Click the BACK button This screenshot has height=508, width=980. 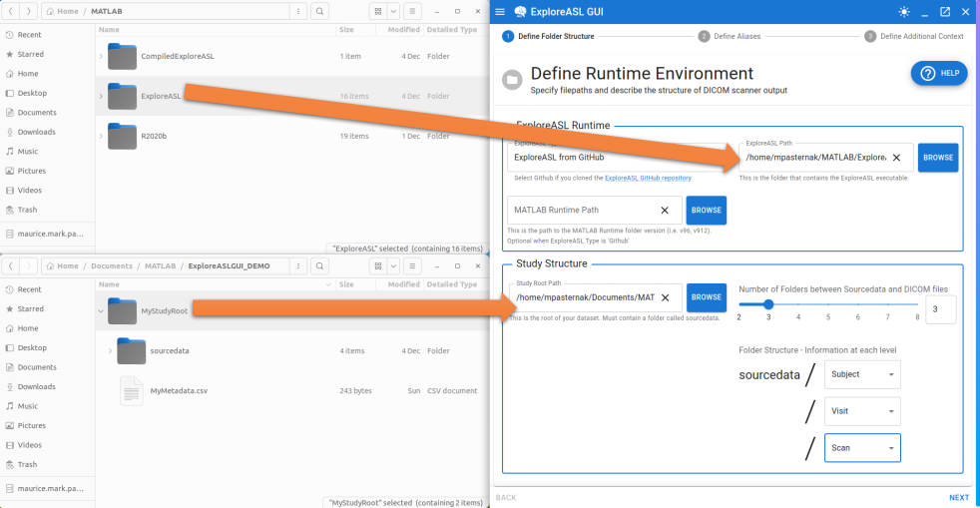tap(506, 498)
